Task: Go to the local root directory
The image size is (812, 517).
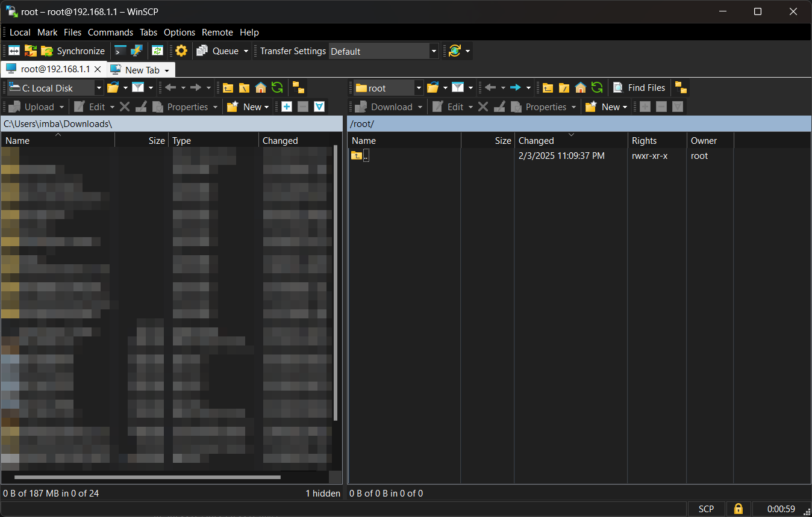Action: 244,88
